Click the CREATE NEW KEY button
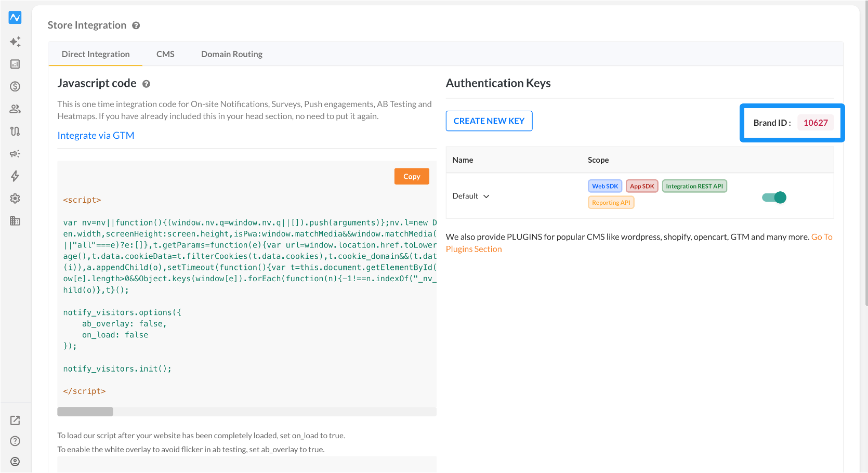Image resolution: width=868 pixels, height=473 pixels. coord(489,121)
